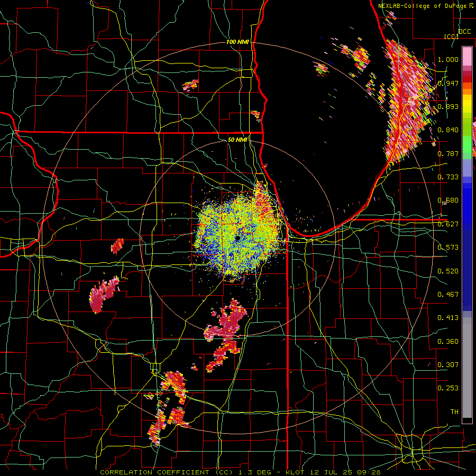Click the 0.573 legend value
This screenshot has height=476, width=476.
tap(448, 248)
